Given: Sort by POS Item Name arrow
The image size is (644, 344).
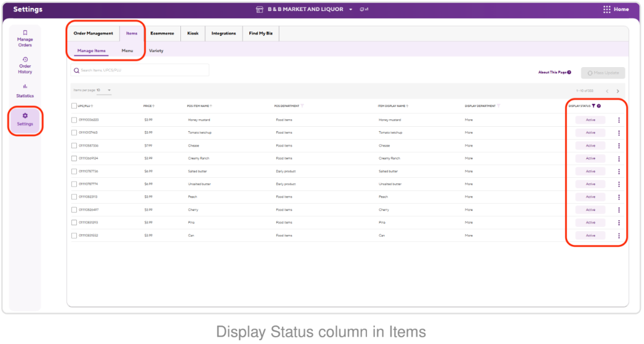Looking at the screenshot, I should (211, 106).
